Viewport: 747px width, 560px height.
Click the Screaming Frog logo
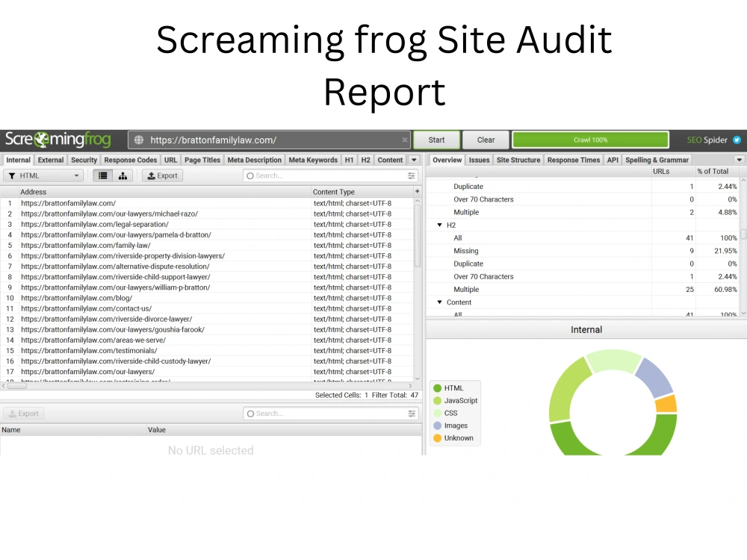pyautogui.click(x=58, y=140)
